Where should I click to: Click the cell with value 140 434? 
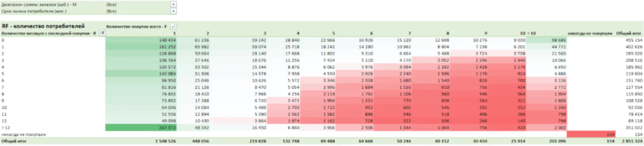click(x=141, y=40)
